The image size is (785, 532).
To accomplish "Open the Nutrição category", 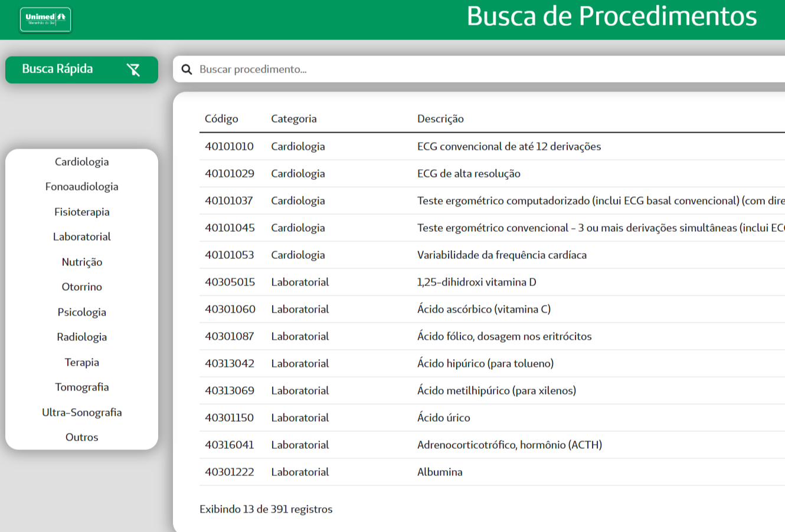I will pyautogui.click(x=81, y=262).
